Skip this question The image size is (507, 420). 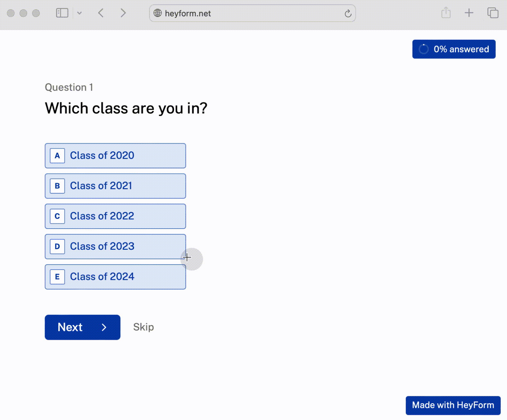pos(144,327)
